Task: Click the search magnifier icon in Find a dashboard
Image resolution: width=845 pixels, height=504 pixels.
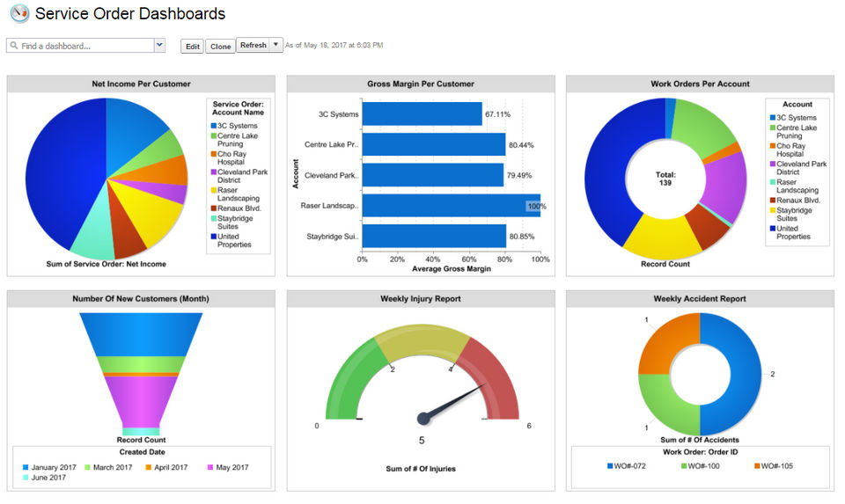Action: pos(14,46)
